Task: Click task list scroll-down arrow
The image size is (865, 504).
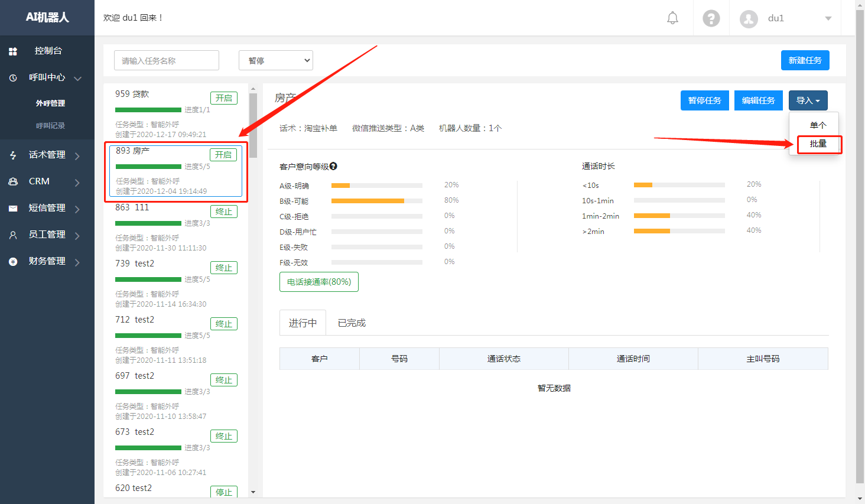Action: pos(253,492)
